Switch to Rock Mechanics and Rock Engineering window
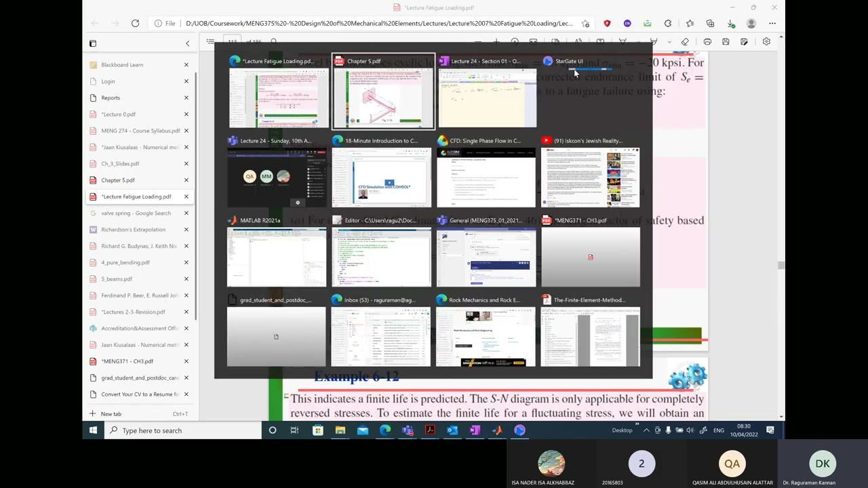The image size is (868, 488). pos(486,331)
